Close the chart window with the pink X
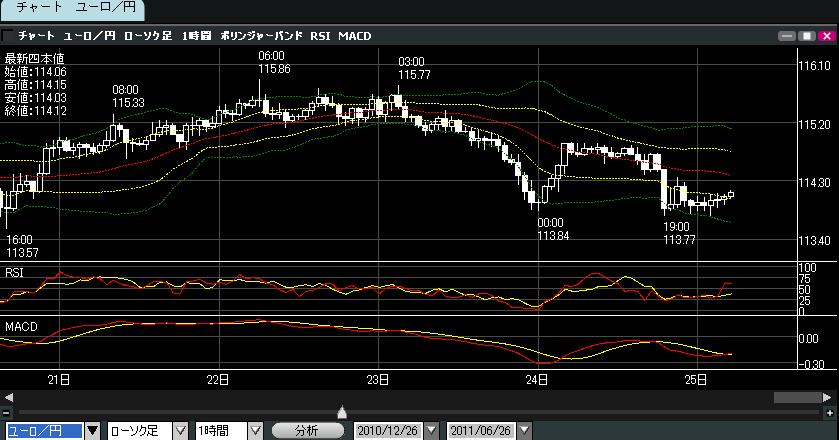The height and width of the screenshot is (440, 839). tap(827, 36)
